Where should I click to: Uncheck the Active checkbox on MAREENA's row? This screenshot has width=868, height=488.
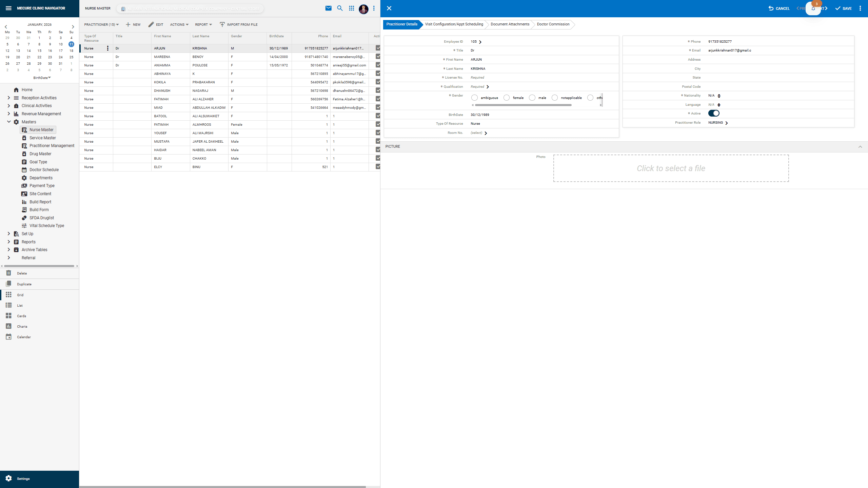coord(378,56)
